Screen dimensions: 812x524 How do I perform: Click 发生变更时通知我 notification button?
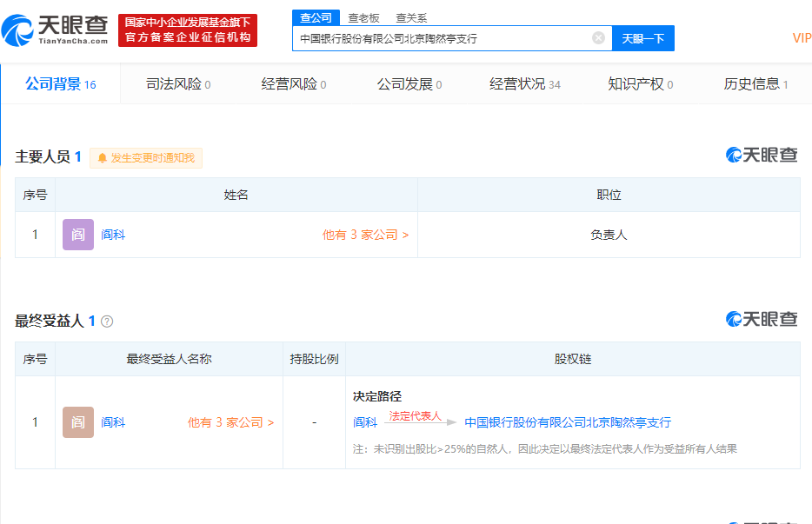146,158
